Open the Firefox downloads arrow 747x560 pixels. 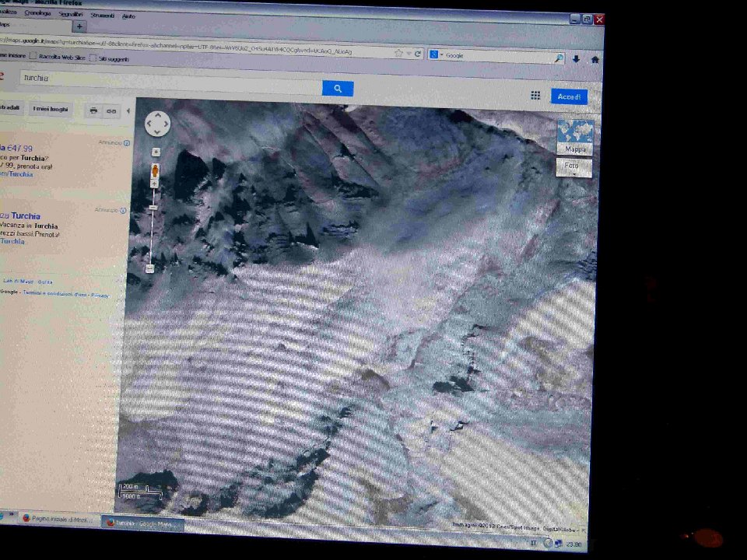(576, 59)
